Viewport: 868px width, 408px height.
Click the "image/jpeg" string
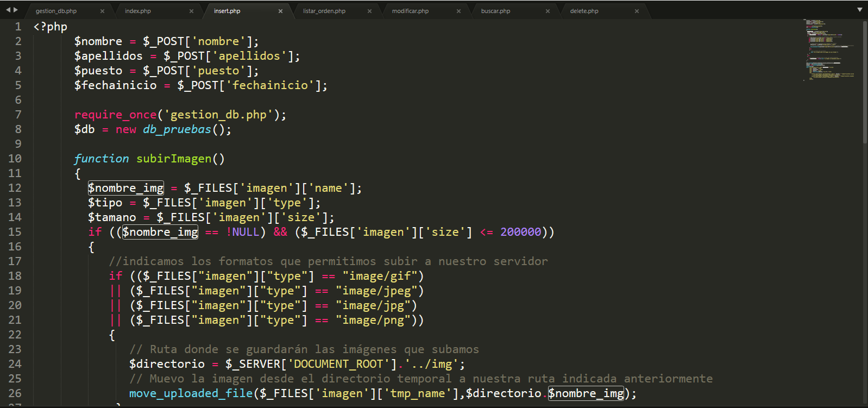(376, 291)
